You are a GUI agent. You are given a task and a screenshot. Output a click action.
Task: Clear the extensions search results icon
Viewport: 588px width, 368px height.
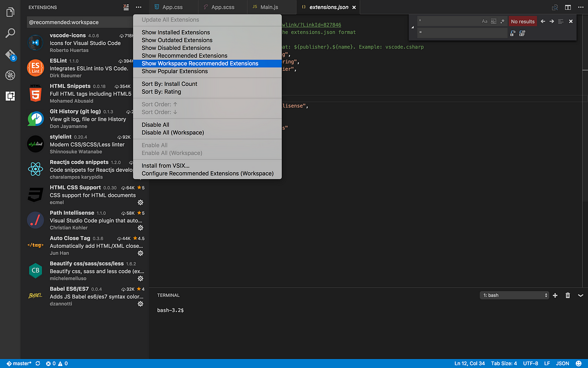[x=126, y=7]
